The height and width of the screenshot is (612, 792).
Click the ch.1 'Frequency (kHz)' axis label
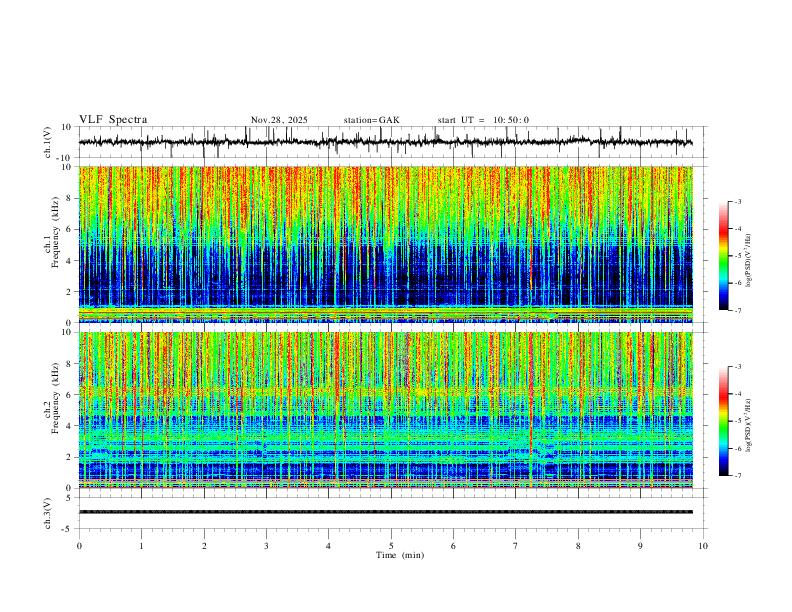(x=56, y=232)
